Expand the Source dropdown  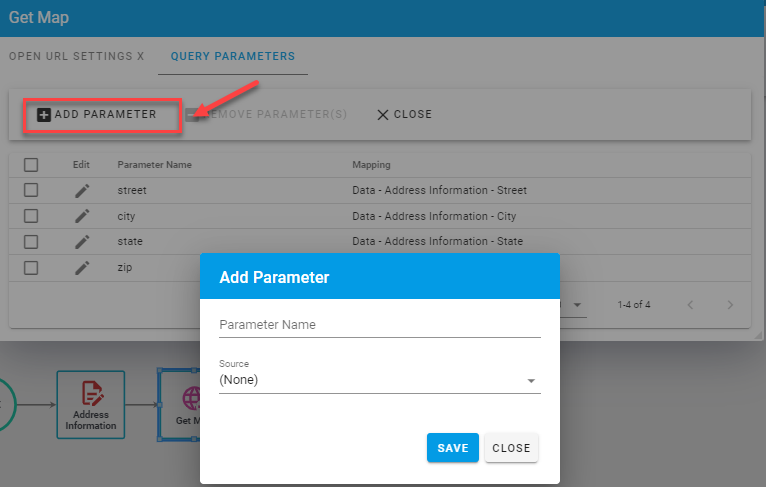coord(531,381)
